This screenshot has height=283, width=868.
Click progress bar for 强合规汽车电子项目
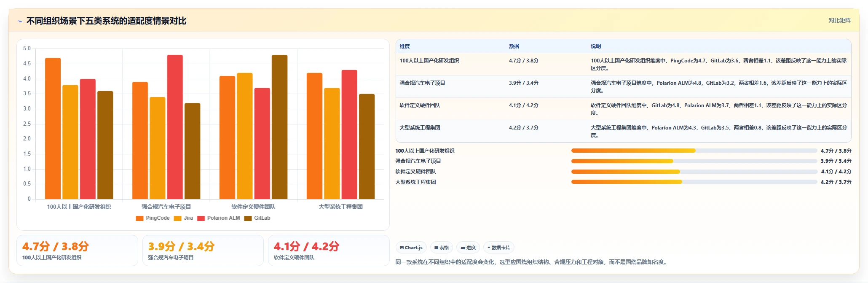[x=694, y=161]
